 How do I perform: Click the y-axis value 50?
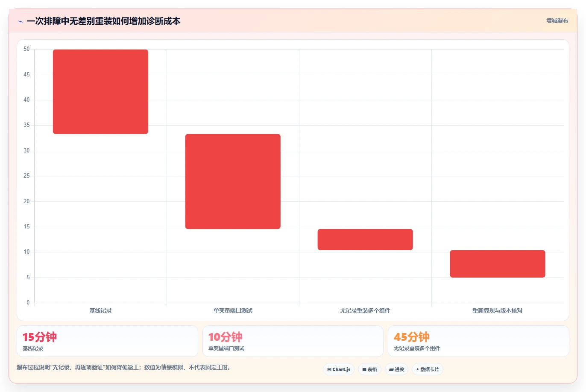coord(26,49)
